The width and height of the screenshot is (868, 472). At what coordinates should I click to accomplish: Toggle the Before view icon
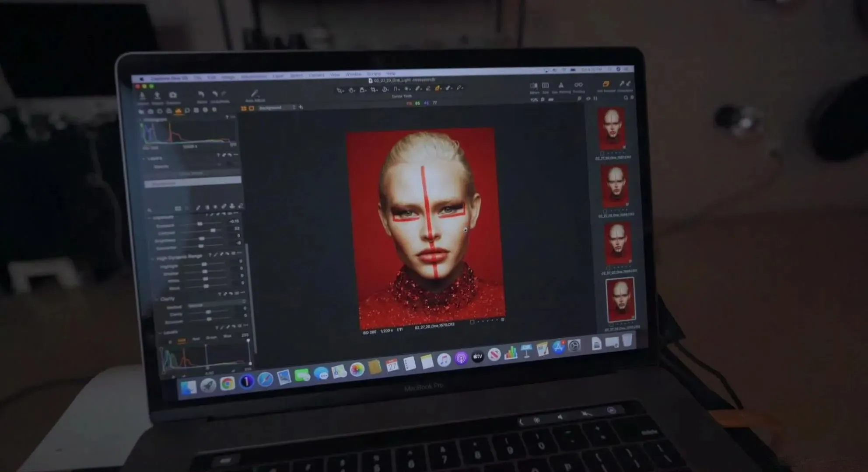click(534, 86)
